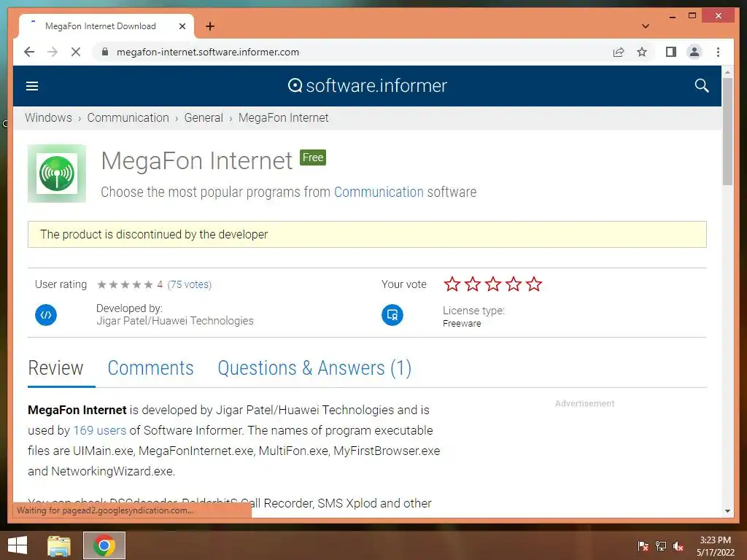
Task: Click the page scrollbar down arrow
Action: point(727,511)
